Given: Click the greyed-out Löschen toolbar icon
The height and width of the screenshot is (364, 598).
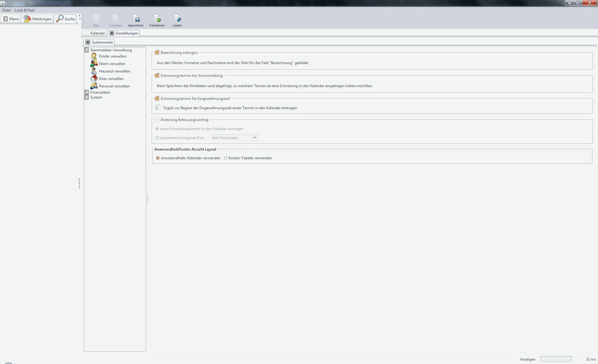Looking at the screenshot, I should pyautogui.click(x=116, y=18).
